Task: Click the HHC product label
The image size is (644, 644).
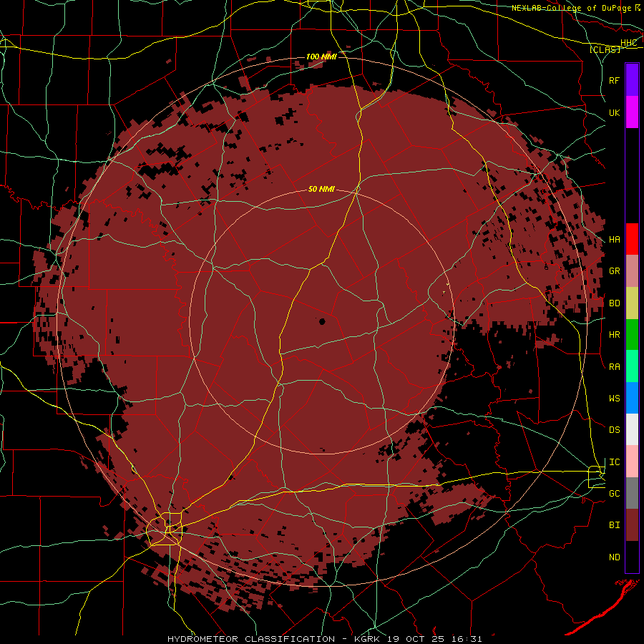Action: coord(629,43)
